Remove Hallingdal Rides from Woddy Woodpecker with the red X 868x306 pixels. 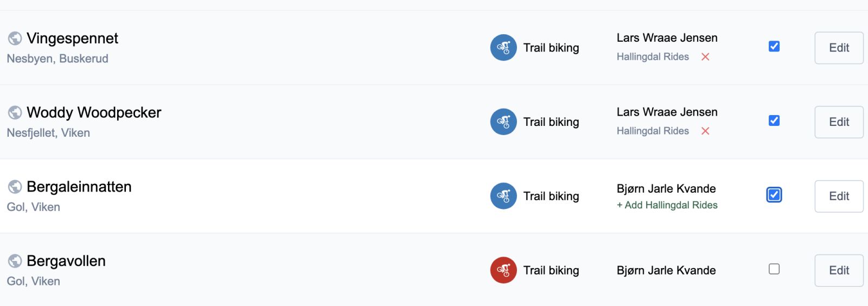pos(705,131)
